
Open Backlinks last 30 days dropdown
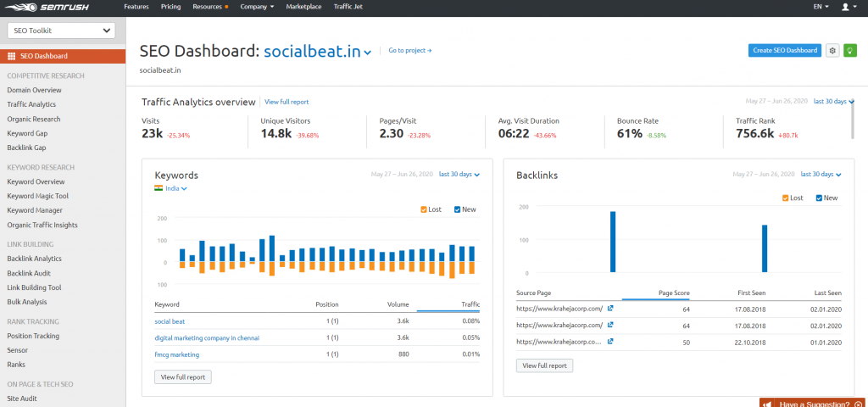click(x=821, y=174)
